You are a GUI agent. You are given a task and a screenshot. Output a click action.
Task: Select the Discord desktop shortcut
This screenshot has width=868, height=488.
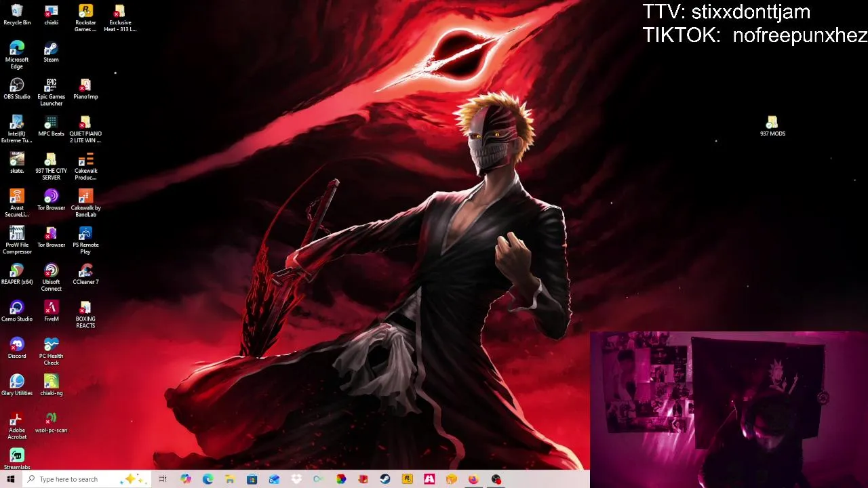click(x=17, y=348)
